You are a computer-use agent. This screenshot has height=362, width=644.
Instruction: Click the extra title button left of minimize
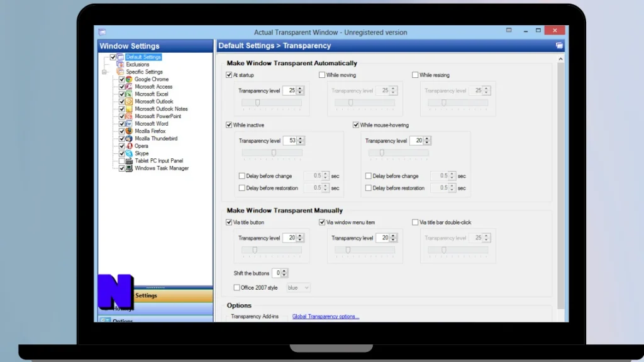coord(509,30)
